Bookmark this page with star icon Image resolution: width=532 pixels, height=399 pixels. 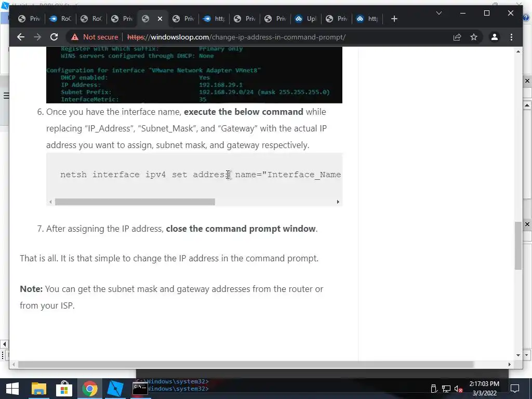tap(474, 37)
